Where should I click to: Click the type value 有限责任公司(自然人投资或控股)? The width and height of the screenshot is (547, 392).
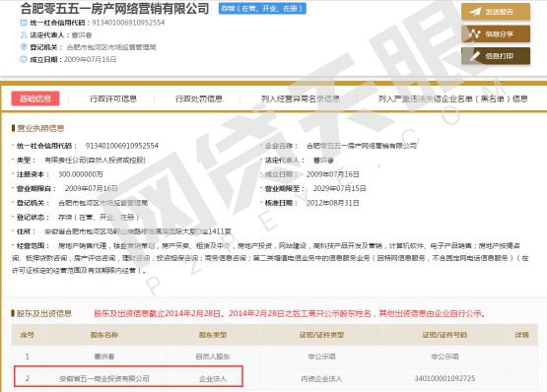tap(95, 161)
